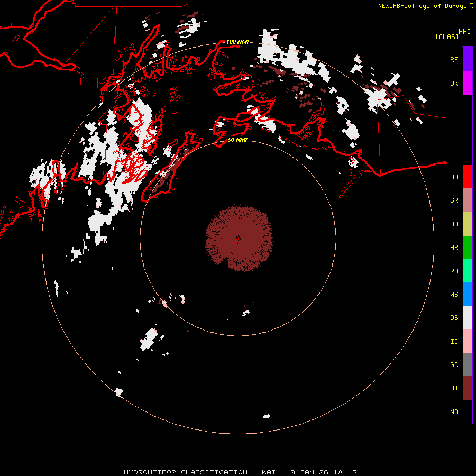Click the DS legend label
The height and width of the screenshot is (476, 476).
[x=454, y=318]
